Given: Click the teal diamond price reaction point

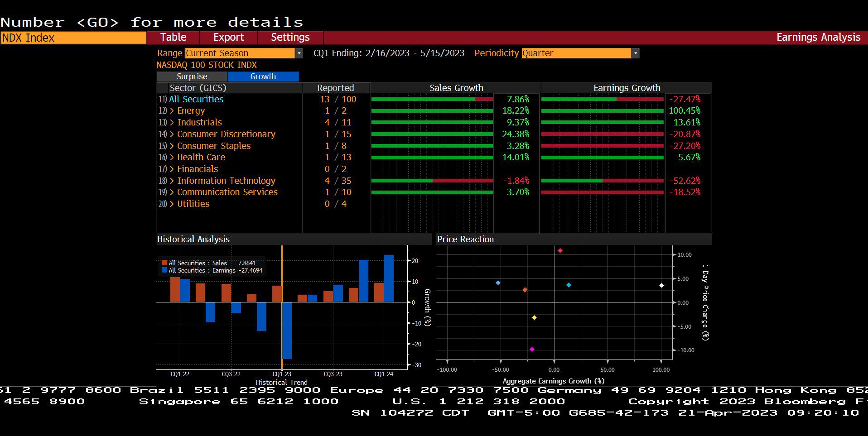Looking at the screenshot, I should (569, 285).
